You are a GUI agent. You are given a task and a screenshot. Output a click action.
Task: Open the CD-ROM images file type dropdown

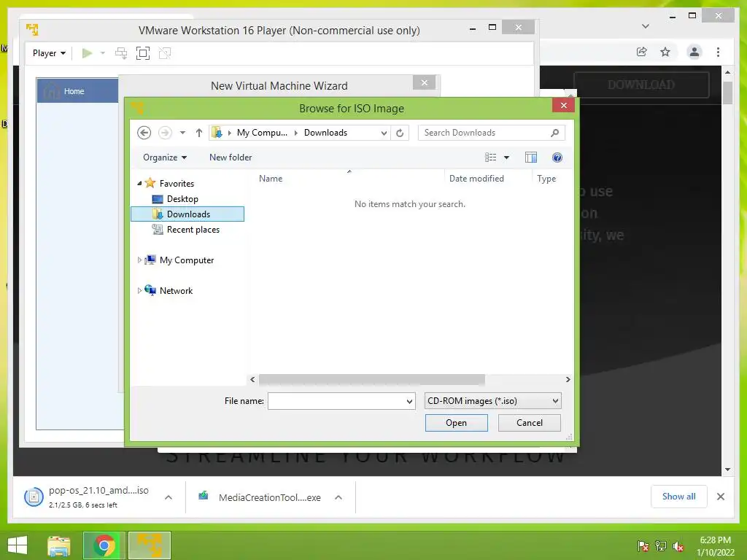[493, 401]
